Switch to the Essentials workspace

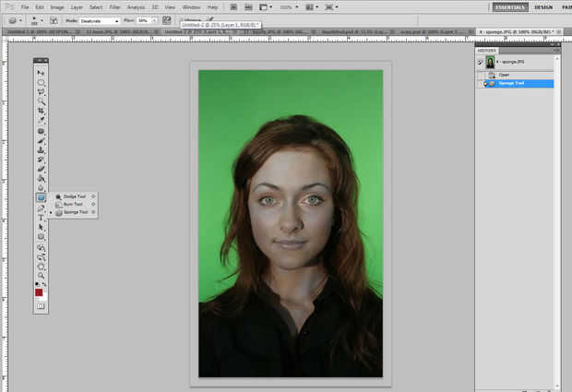tap(511, 6)
